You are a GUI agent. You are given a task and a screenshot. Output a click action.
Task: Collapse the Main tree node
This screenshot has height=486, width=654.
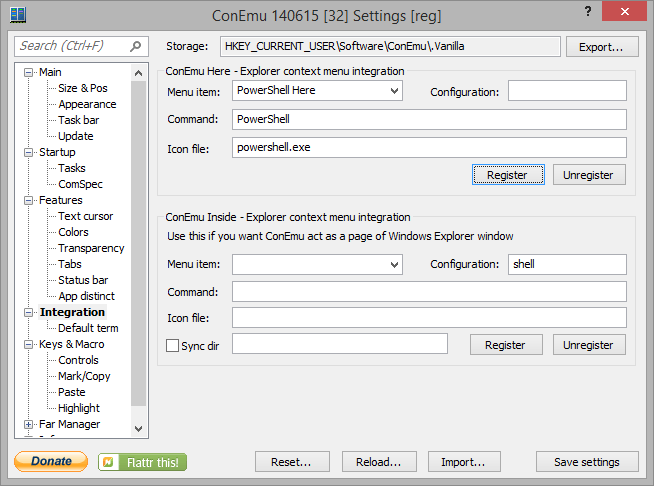(x=29, y=72)
